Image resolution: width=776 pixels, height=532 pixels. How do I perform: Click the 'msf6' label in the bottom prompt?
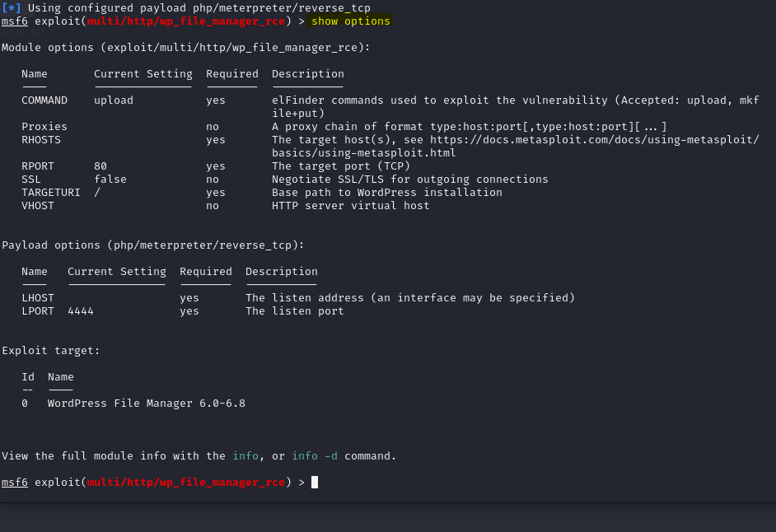click(15, 483)
